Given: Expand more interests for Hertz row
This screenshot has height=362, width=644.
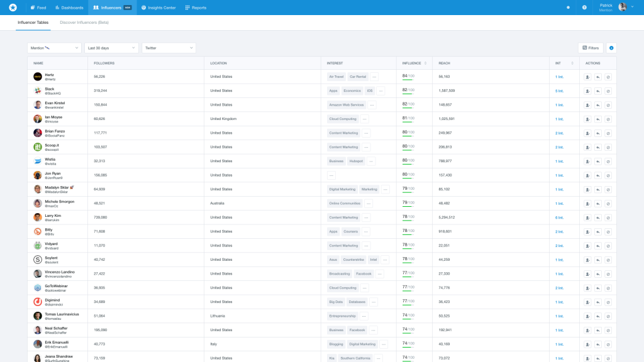Looking at the screenshot, I should pos(374,77).
